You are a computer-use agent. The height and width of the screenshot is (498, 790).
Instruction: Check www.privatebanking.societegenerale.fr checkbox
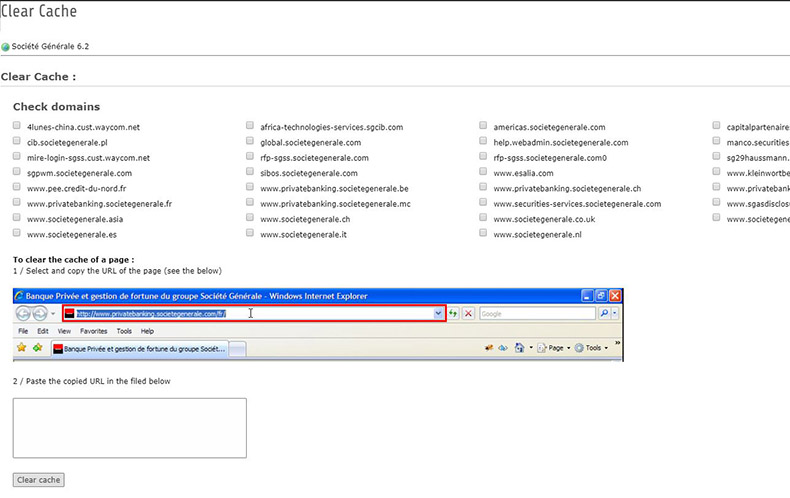pyautogui.click(x=17, y=202)
